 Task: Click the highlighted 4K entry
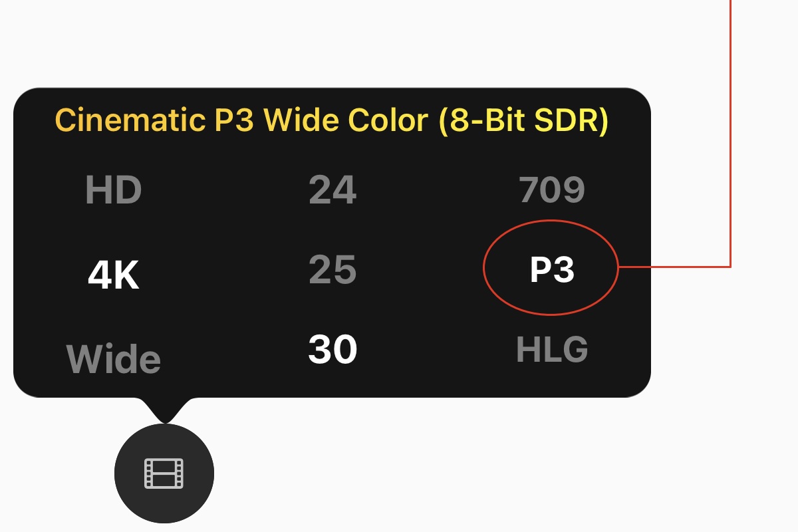pos(113,275)
